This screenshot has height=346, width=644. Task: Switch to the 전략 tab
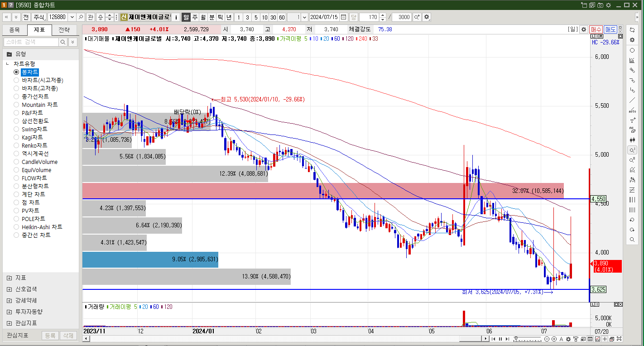(64, 30)
